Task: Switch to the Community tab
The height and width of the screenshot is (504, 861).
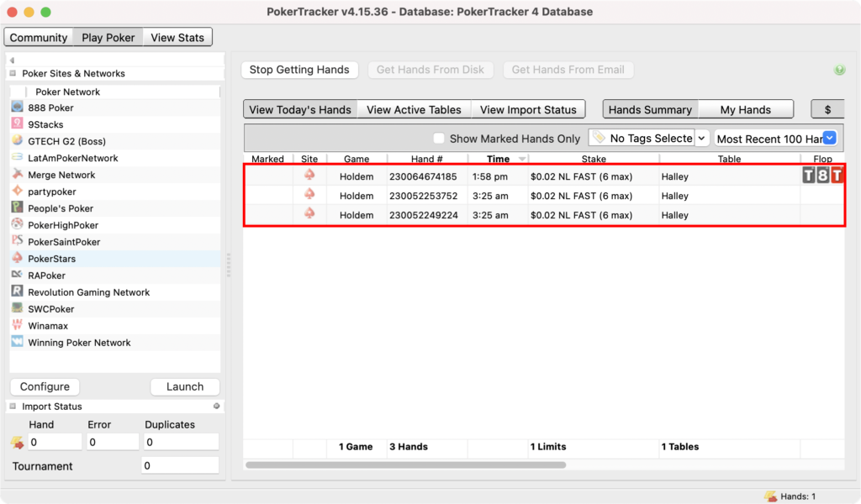Action: tap(39, 37)
